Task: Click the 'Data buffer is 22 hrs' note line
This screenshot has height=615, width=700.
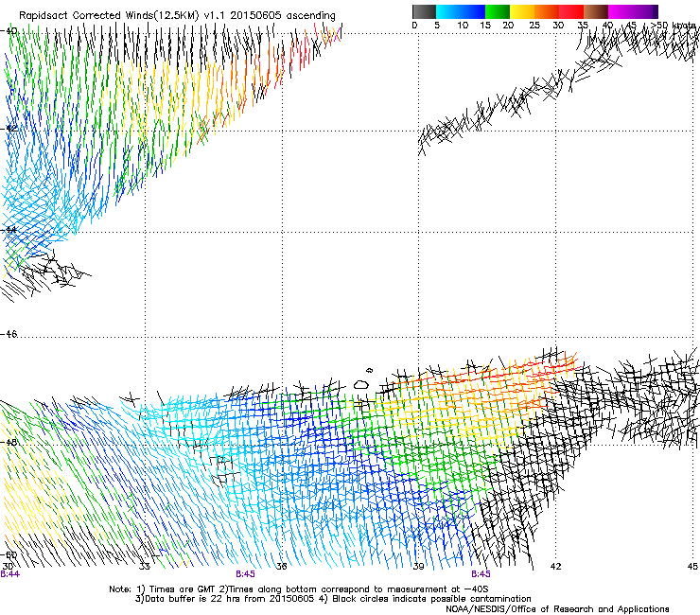Action: click(x=333, y=599)
